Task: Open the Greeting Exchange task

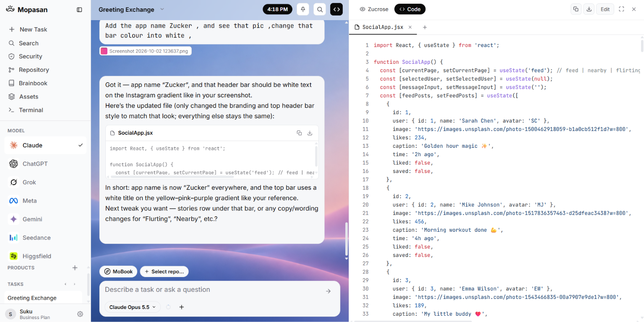Action: pyautogui.click(x=43, y=298)
